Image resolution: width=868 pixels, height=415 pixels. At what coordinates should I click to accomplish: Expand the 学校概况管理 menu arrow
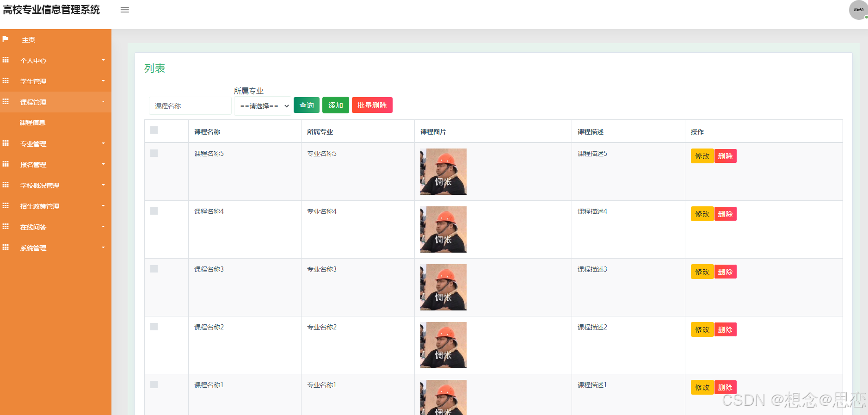point(103,185)
